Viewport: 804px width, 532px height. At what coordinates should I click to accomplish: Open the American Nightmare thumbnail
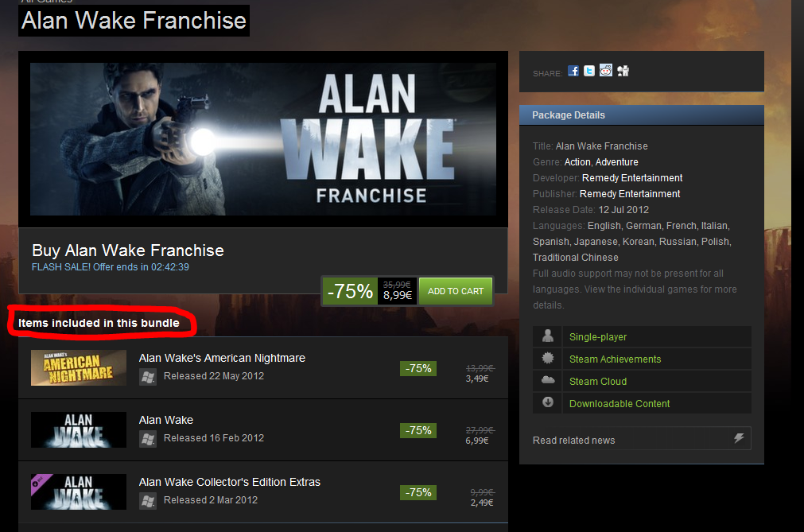(79, 368)
